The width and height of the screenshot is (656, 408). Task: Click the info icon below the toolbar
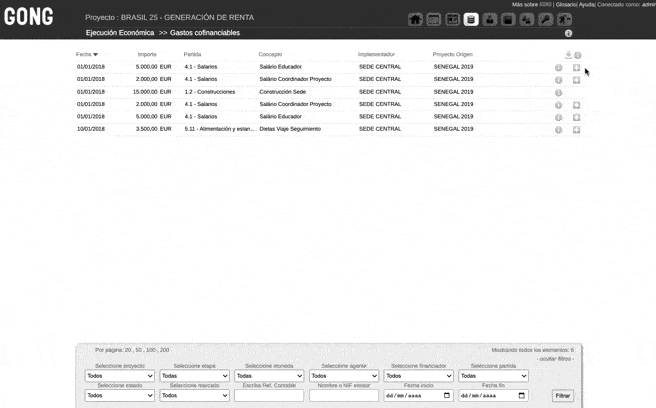coord(569,34)
